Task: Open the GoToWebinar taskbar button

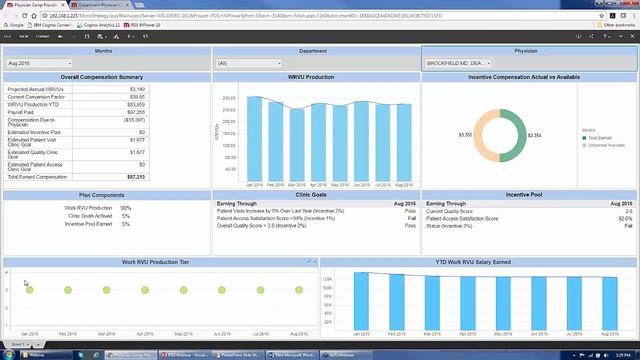Action: [346, 355]
